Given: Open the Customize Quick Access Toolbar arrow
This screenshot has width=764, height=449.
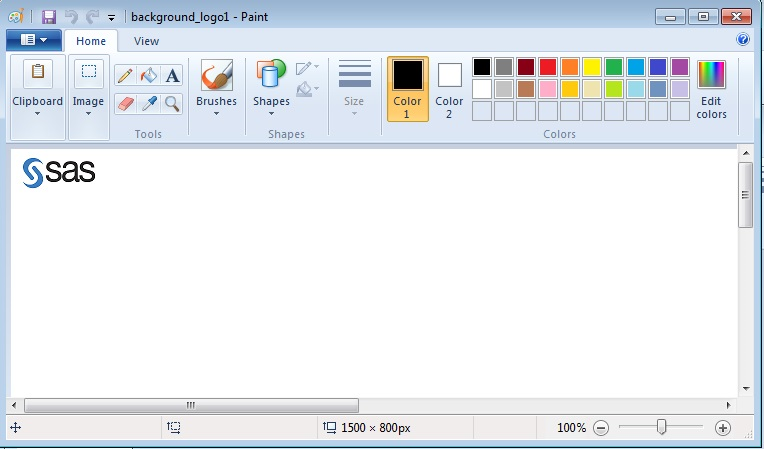Looking at the screenshot, I should (111, 18).
